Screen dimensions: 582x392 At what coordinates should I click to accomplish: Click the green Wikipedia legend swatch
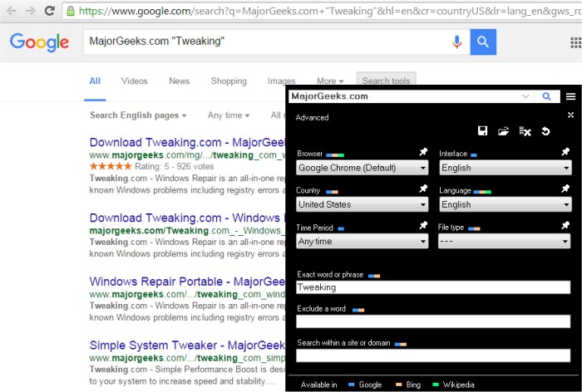point(436,385)
